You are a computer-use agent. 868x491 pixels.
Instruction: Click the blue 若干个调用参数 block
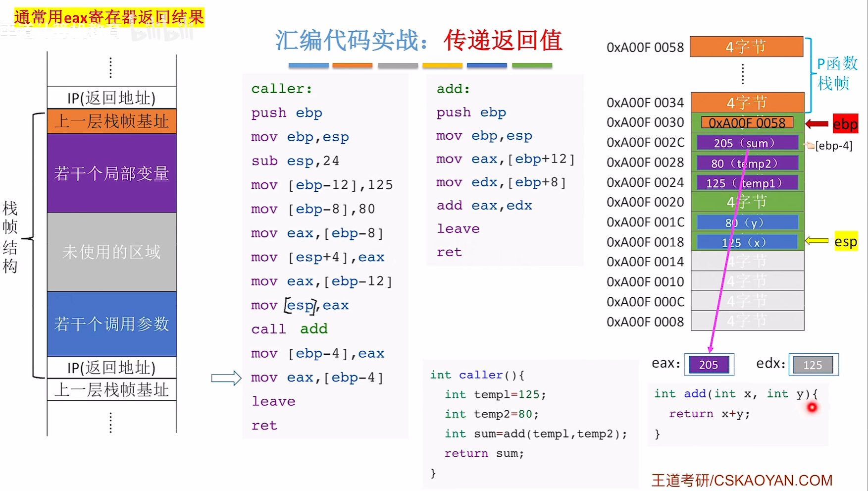tap(112, 324)
